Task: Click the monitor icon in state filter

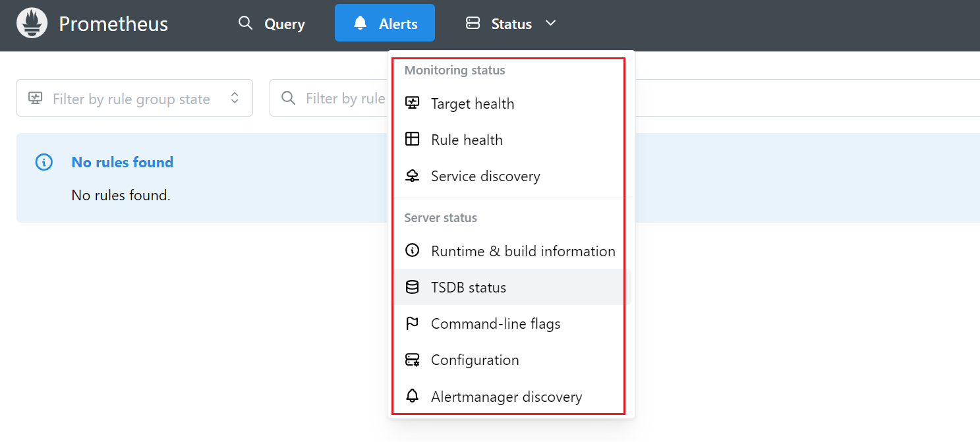Action: (x=36, y=98)
